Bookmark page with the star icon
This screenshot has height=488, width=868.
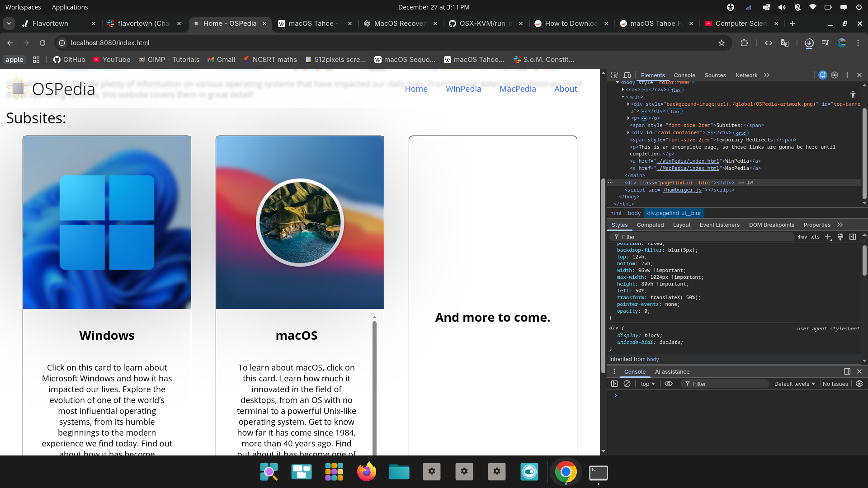pos(722,43)
